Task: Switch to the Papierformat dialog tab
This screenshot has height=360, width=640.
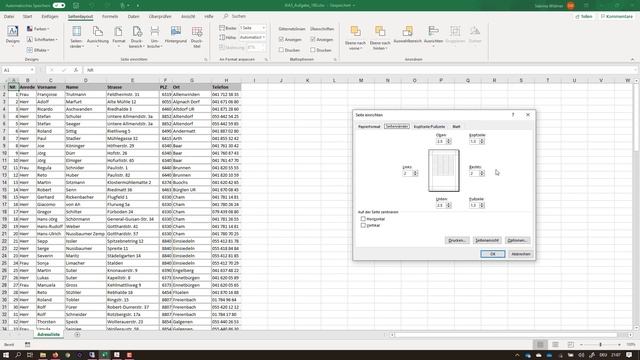Action: (x=369, y=127)
